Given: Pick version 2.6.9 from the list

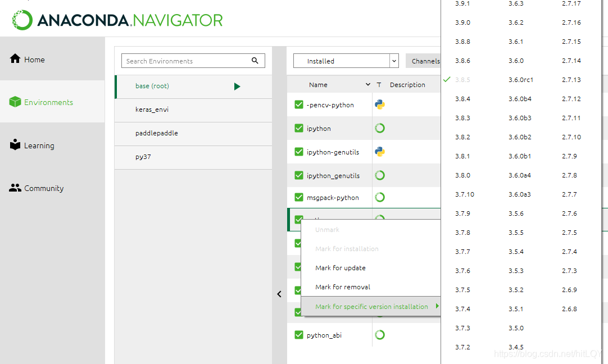Looking at the screenshot, I should coord(569,290).
